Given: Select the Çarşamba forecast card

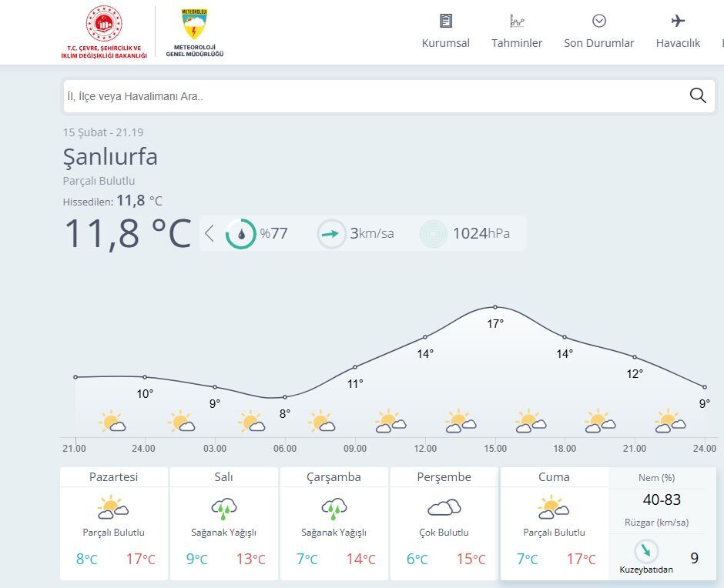Looking at the screenshot, I should 334,523.
